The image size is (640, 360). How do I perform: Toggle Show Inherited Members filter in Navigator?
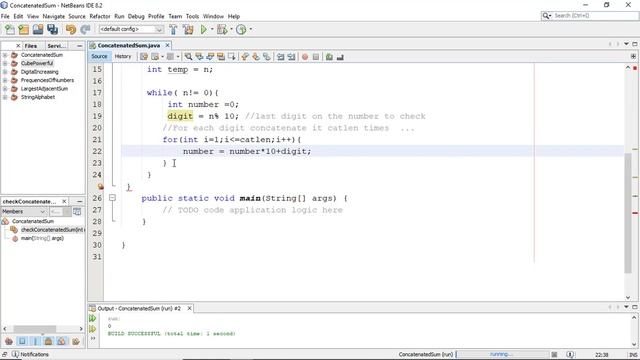point(9,341)
